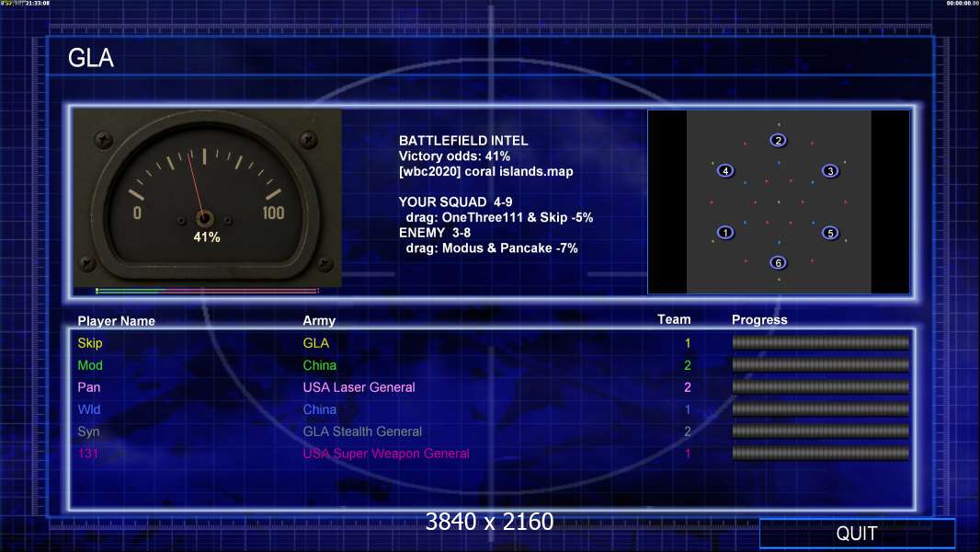Click the thin colored bar under gauge
This screenshot has width=980, height=552.
208,291
